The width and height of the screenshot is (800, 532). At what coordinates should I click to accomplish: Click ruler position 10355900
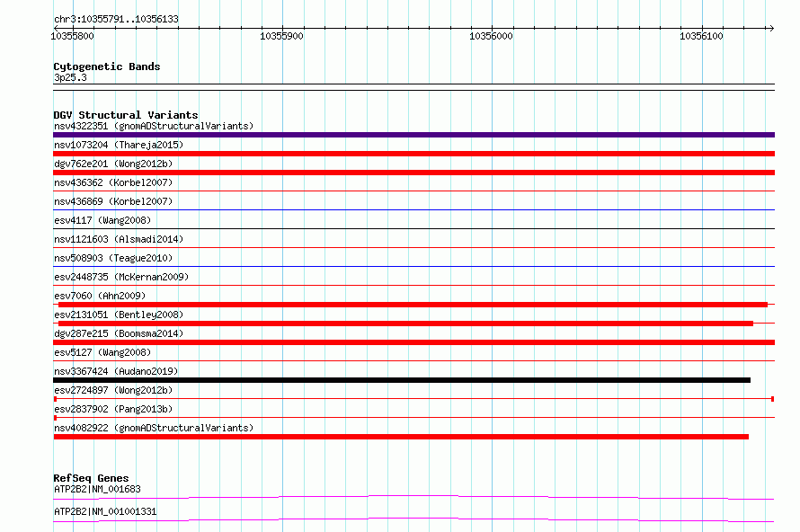point(281,36)
